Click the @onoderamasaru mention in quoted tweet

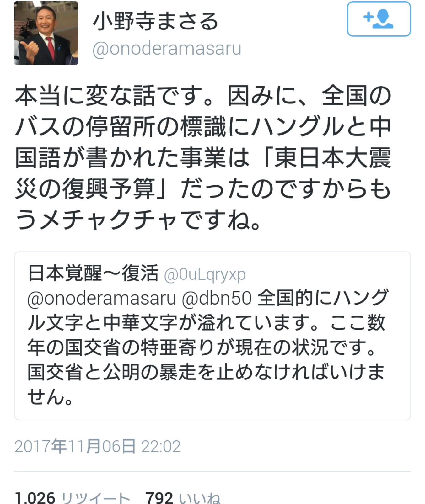point(102,298)
